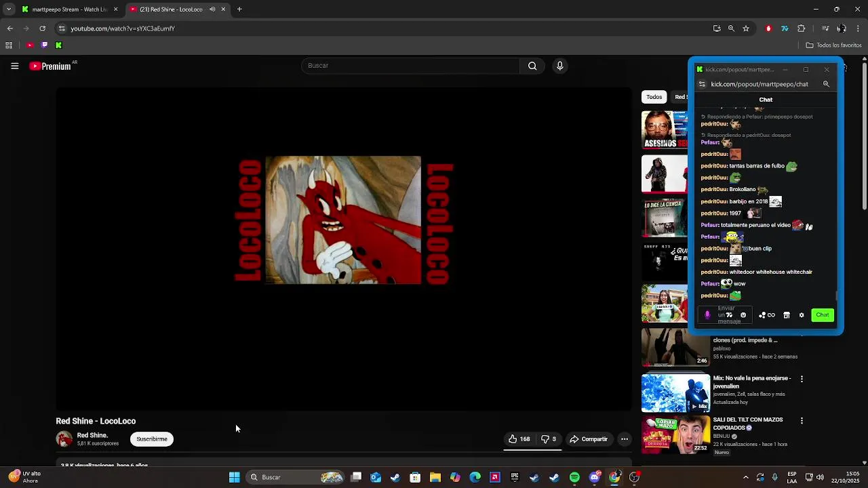Viewport: 868px width, 488px height.
Task: Send message with green Chat button
Action: pos(823,315)
